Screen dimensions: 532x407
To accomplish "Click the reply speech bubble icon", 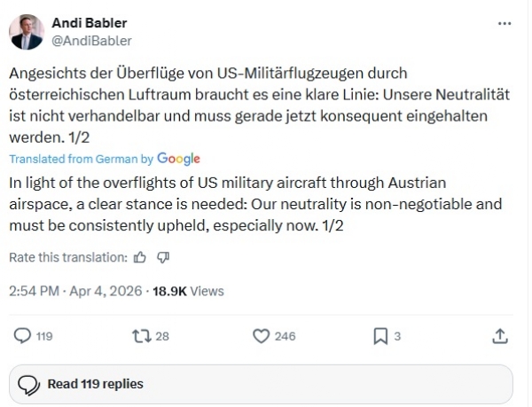I will [23, 336].
